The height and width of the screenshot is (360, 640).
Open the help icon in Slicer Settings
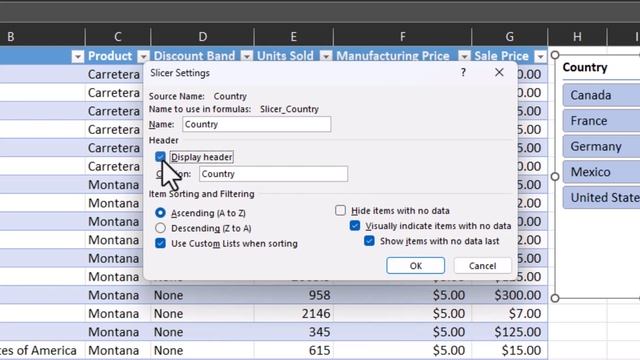coord(463,73)
